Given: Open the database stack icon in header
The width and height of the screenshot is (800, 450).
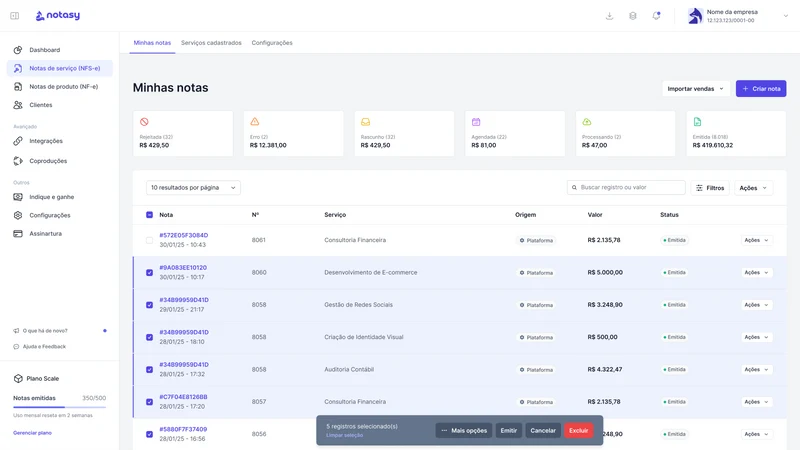Looking at the screenshot, I should tap(633, 16).
